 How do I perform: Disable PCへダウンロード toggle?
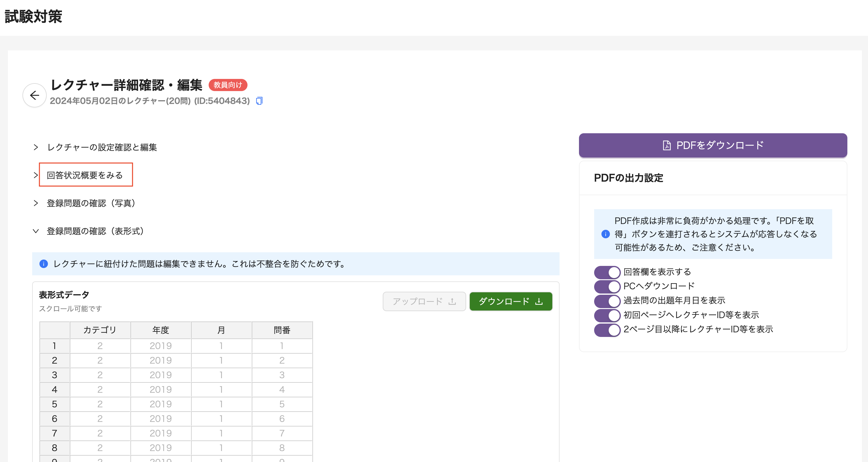(607, 286)
